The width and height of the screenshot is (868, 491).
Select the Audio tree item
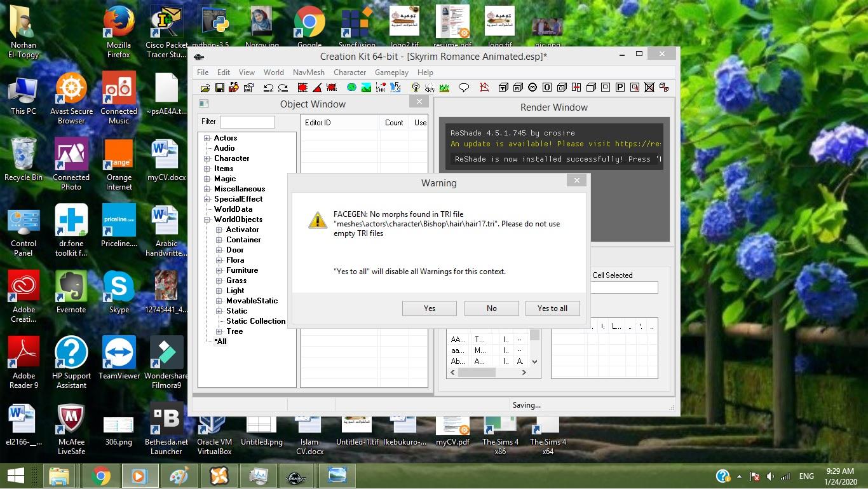click(x=224, y=148)
